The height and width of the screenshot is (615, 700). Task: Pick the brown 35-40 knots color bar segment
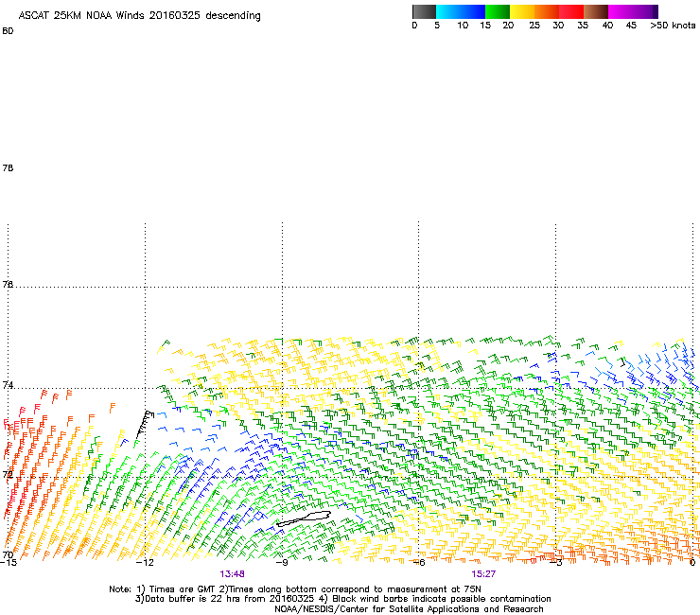pyautogui.click(x=596, y=11)
